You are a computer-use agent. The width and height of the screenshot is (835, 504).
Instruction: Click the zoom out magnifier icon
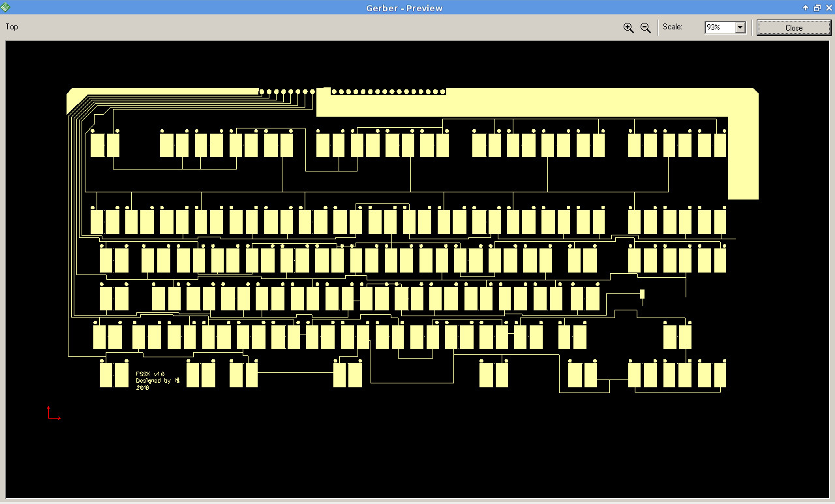(x=646, y=27)
